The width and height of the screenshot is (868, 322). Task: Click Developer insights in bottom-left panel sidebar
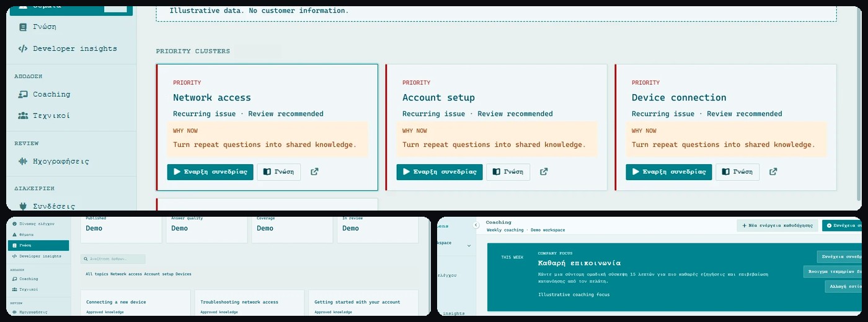point(38,256)
